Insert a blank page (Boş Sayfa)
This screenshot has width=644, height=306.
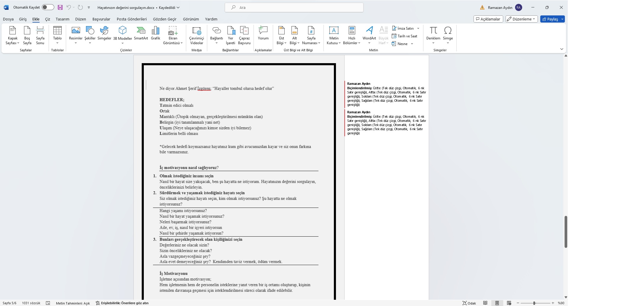pyautogui.click(x=27, y=35)
